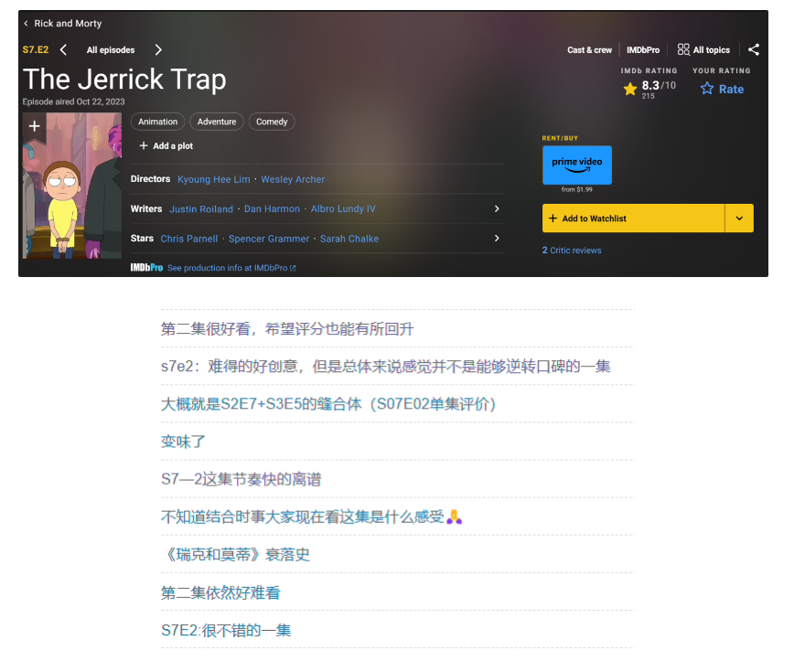Open star Chris Parnell's page
The height and width of the screenshot is (672, 794).
tap(188, 239)
